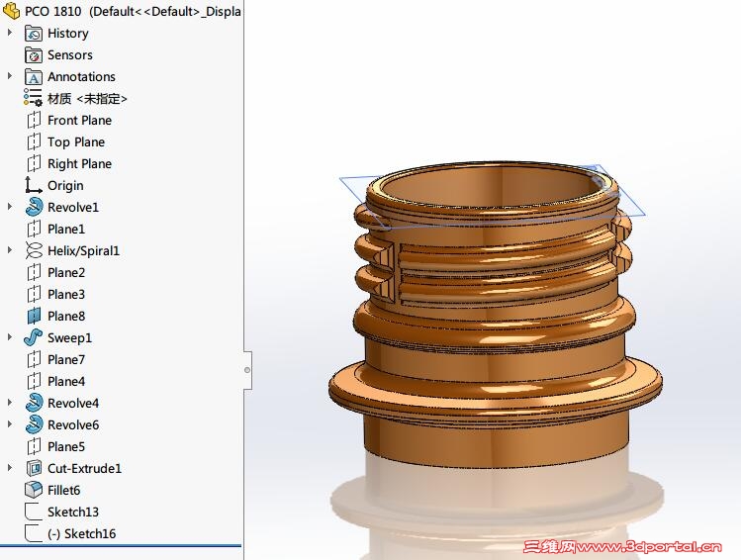Click the Plane1 icon
The image size is (741, 560).
tap(34, 230)
